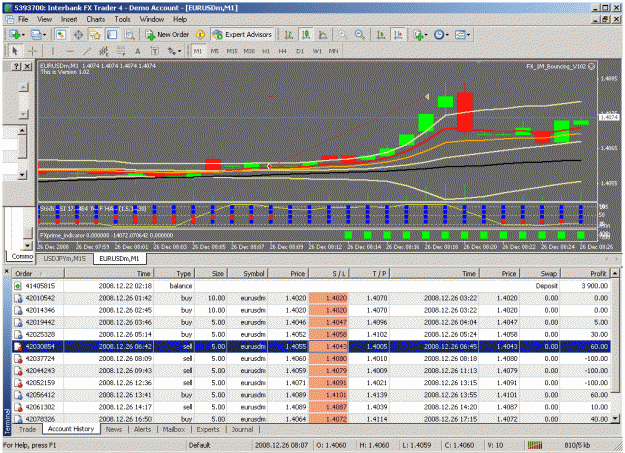Toggle the Navigator folder-star icon
The width and height of the screenshot is (625, 453).
(95, 35)
